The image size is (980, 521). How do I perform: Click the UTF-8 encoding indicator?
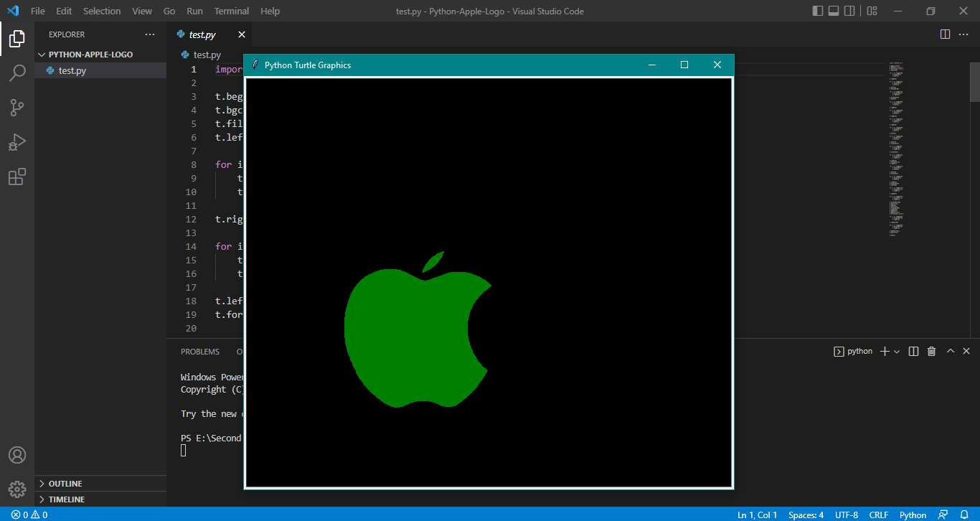click(847, 515)
